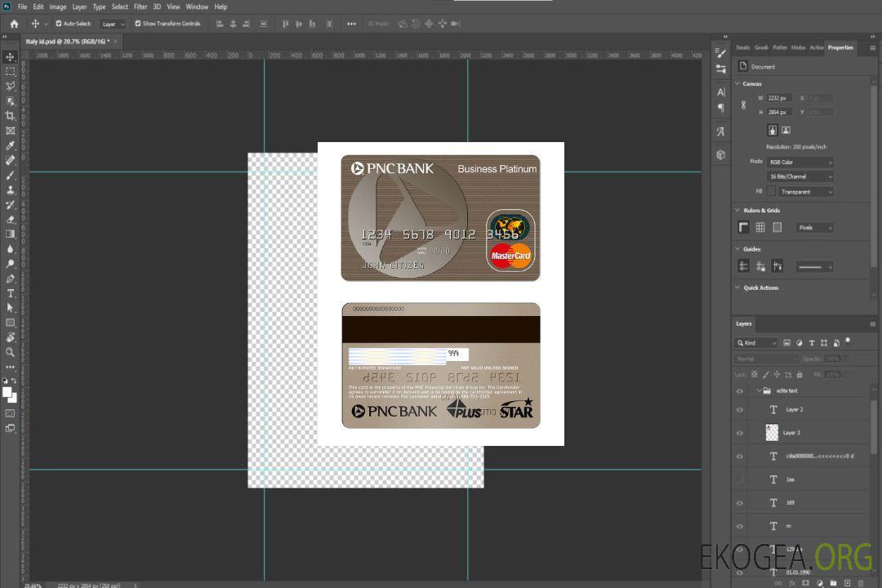882x588 pixels.
Task: Select the Italy id.psd document tab
Action: coord(67,42)
